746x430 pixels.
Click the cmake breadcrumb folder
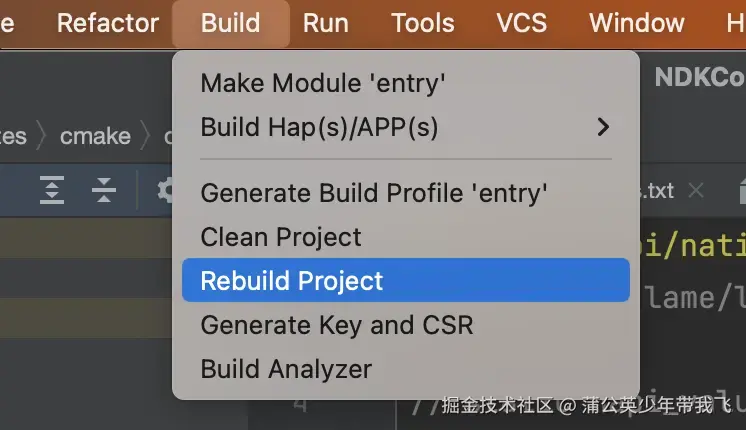pos(95,136)
